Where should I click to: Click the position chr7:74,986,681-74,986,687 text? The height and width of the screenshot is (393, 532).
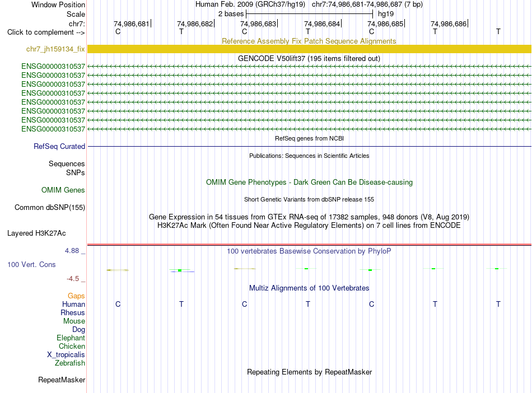click(x=357, y=4)
